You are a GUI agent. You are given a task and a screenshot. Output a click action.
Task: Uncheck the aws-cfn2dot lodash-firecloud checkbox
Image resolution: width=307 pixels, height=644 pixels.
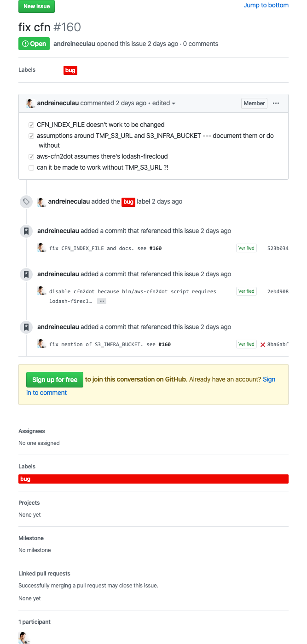(31, 156)
